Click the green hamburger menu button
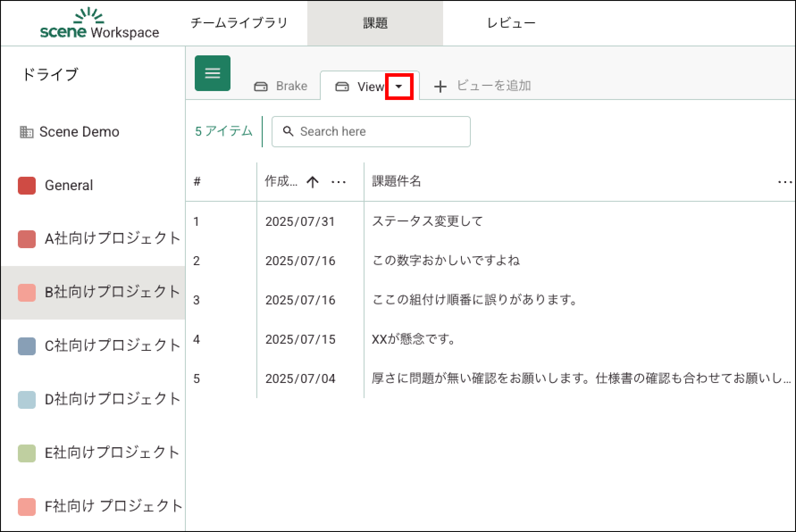Screen dimensions: 796x532 [x=212, y=73]
